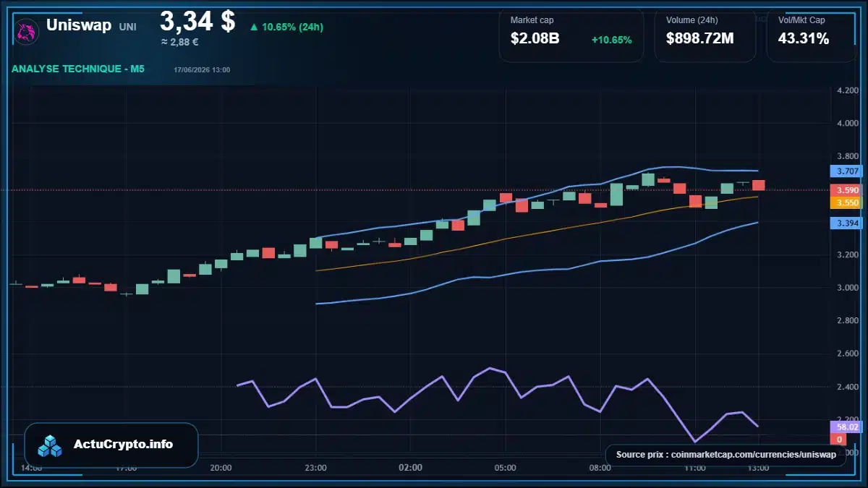Click the 11:00 time axis label
868x488 pixels.
coord(694,468)
